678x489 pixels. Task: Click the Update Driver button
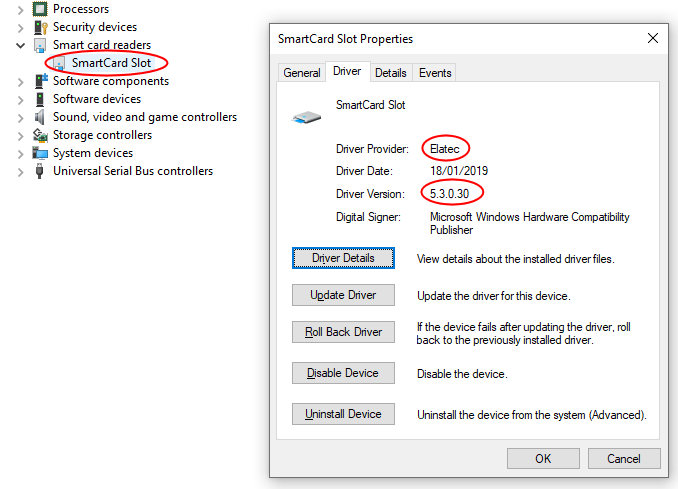coord(343,295)
